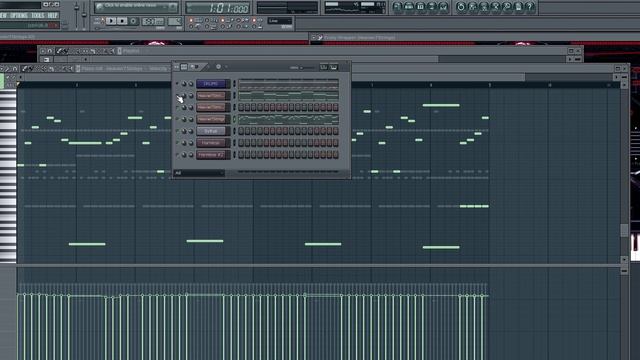The height and width of the screenshot is (360, 640).
Task: Click the volume knob of Sytrus channel
Action: click(191, 131)
